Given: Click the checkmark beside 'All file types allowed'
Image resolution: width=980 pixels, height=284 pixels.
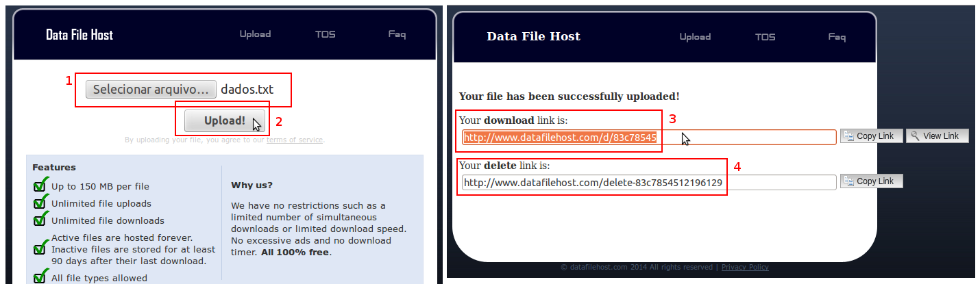Looking at the screenshot, I should click(x=40, y=277).
